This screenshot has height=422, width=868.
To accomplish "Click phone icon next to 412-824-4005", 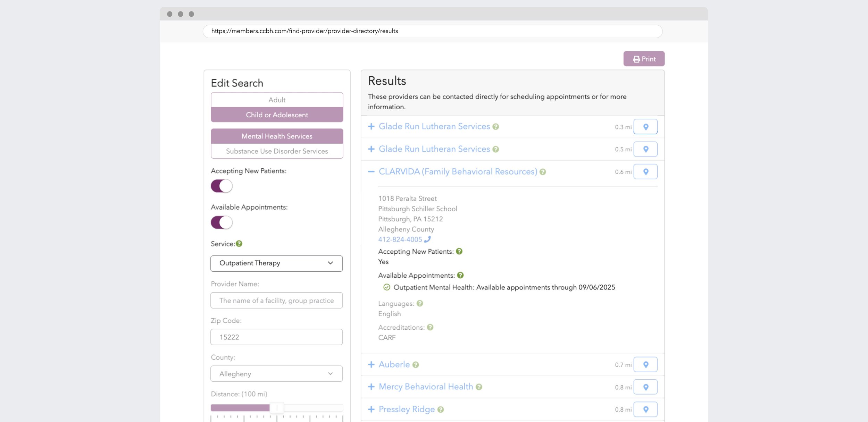I will point(427,239).
